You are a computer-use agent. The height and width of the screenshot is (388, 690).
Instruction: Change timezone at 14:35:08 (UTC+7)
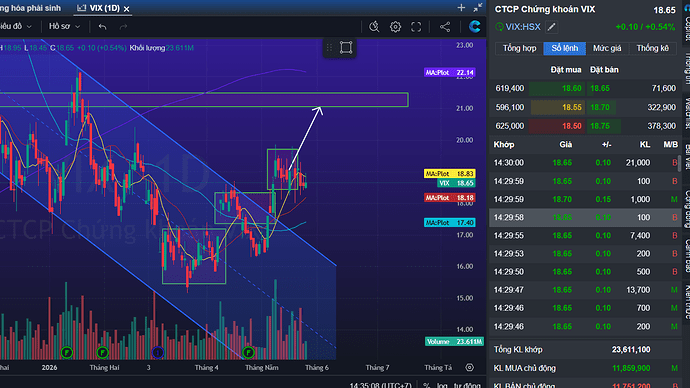(381, 385)
